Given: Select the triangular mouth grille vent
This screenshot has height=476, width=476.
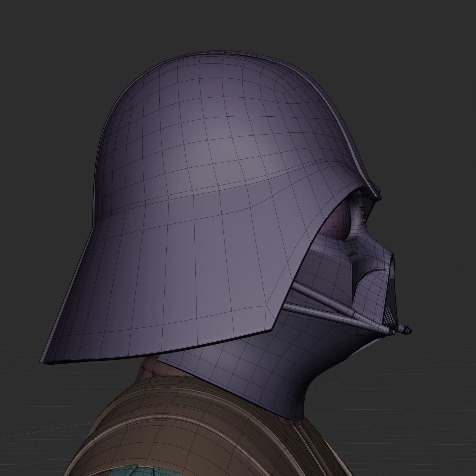Looking at the screenshot, I should (x=390, y=316).
